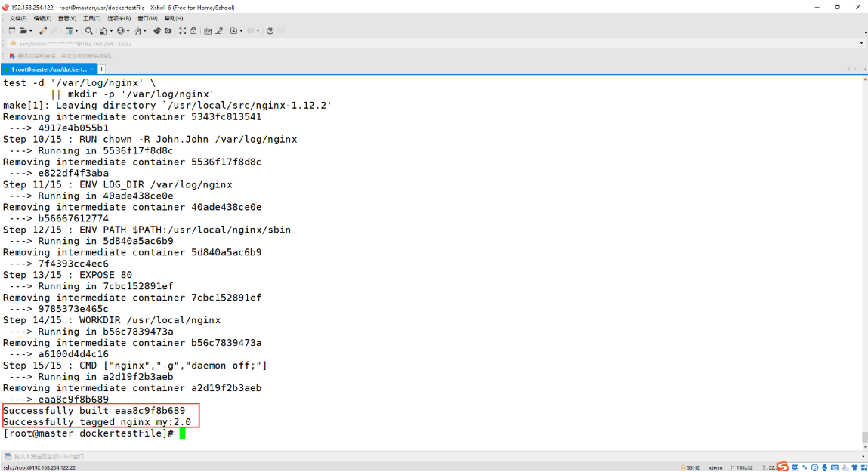This screenshot has height=472, width=868.
Task: Click the ssh://root@192.168.254.122:22 status text
Action: (x=39, y=467)
